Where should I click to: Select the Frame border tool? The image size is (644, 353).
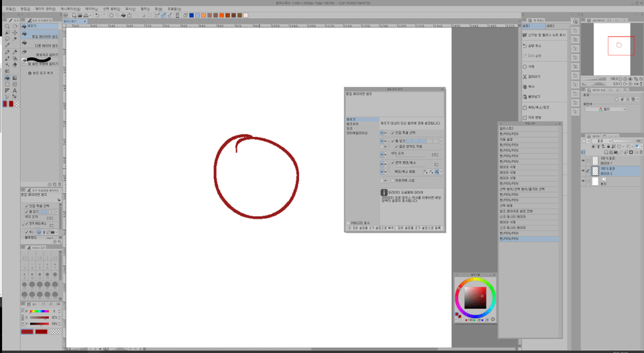coord(15,85)
